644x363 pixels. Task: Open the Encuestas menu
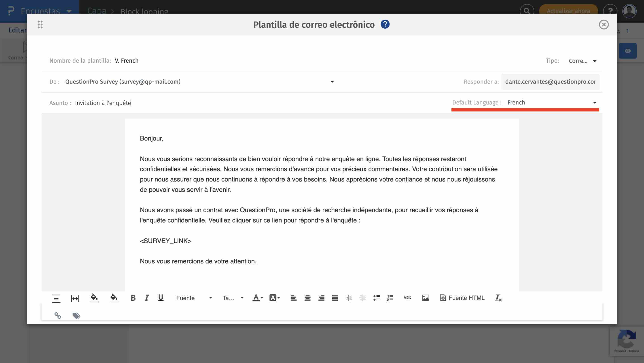click(x=40, y=11)
